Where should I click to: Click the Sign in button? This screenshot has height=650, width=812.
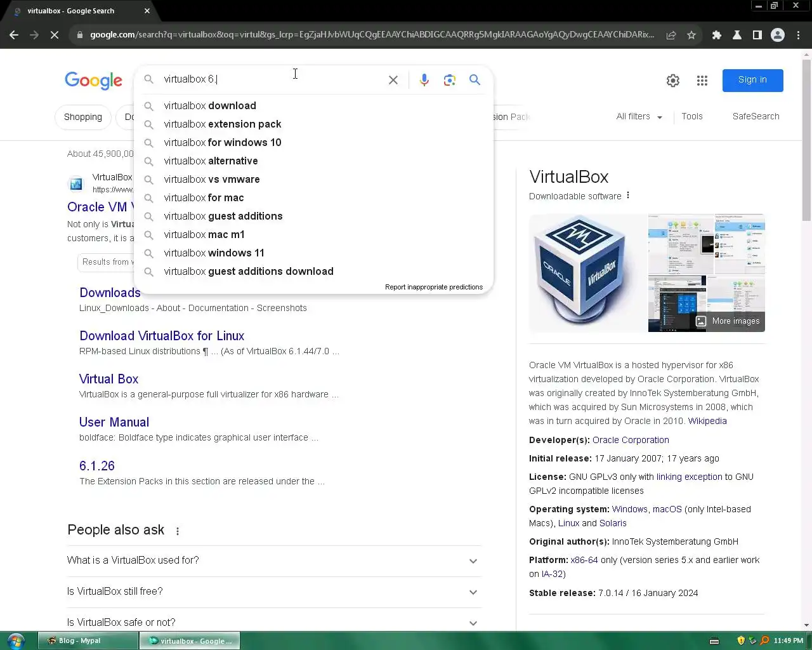[752, 80]
